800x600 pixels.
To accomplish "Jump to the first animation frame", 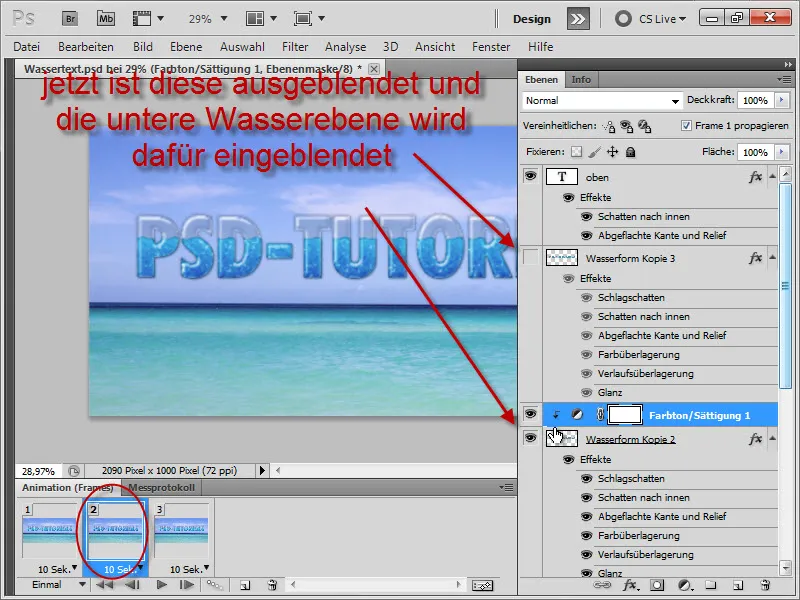I will pyautogui.click(x=105, y=585).
